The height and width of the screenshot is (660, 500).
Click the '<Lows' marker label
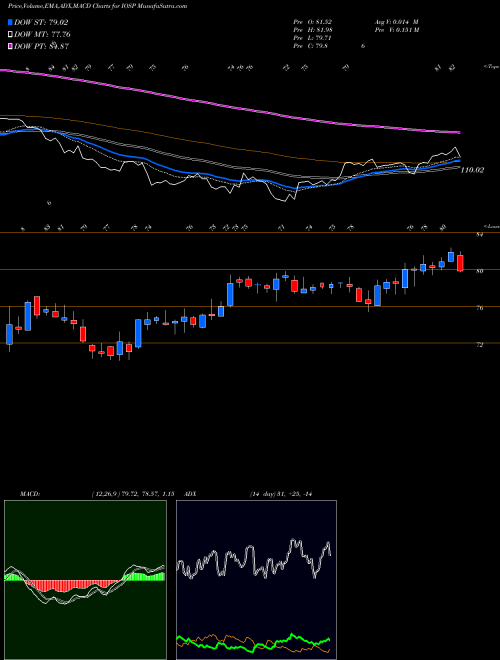coord(491,226)
